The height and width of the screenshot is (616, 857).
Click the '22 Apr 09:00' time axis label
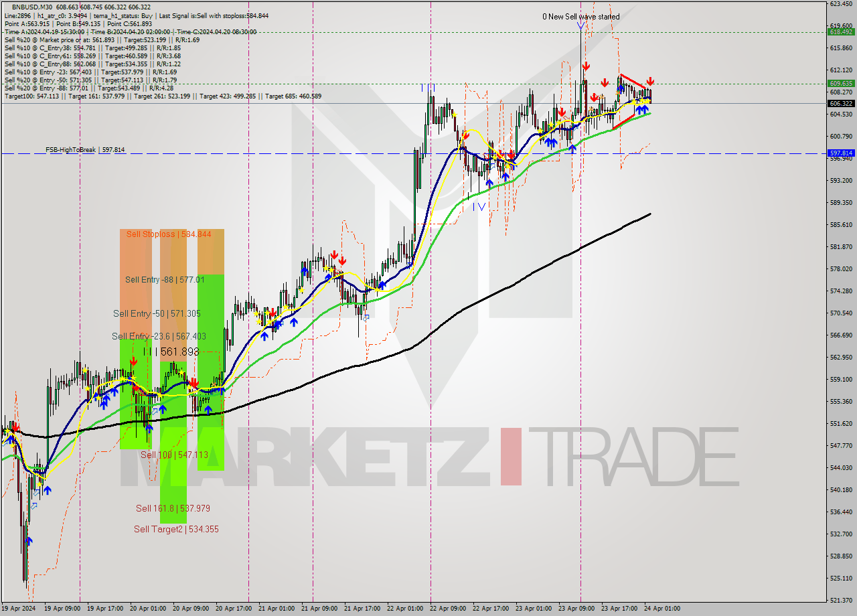(x=447, y=609)
